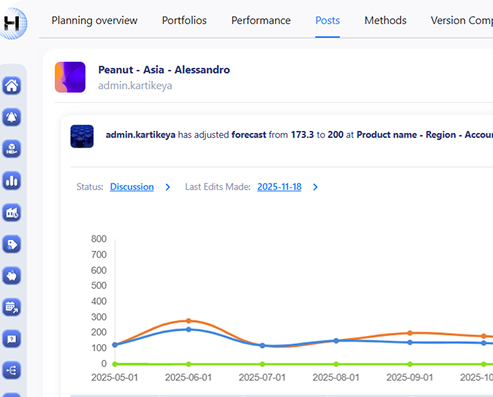Click the 2025-08-01 x-axis label
493x397 pixels.
(x=336, y=377)
